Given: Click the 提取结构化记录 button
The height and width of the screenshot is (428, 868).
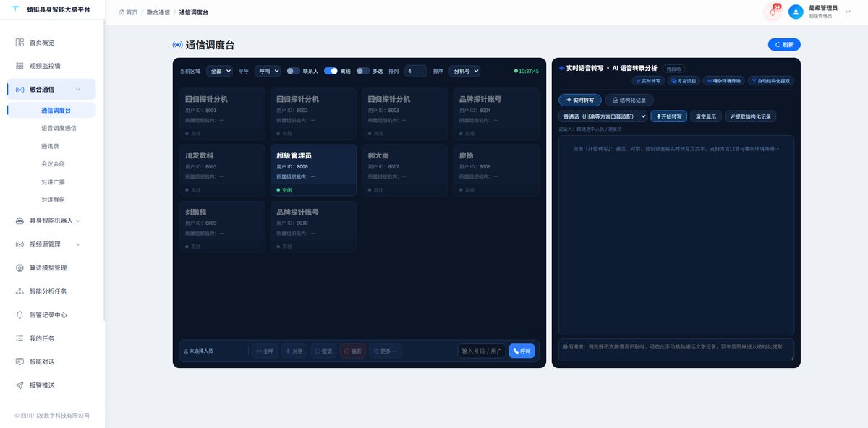Looking at the screenshot, I should coord(750,116).
